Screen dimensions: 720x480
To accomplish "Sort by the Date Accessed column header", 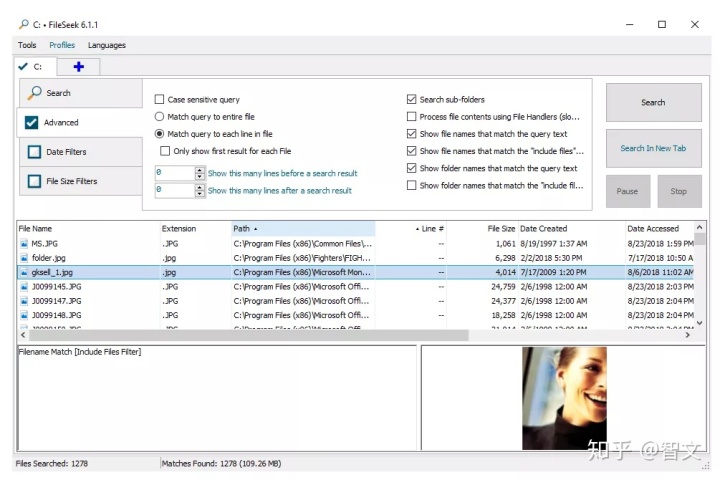I will [660, 228].
